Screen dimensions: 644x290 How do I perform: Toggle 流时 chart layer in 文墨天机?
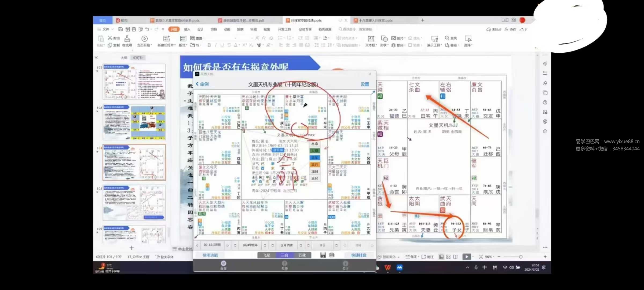pos(314,178)
